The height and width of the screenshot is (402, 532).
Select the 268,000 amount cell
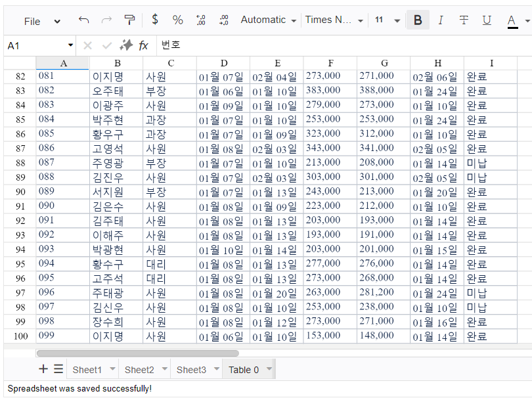pos(384,279)
